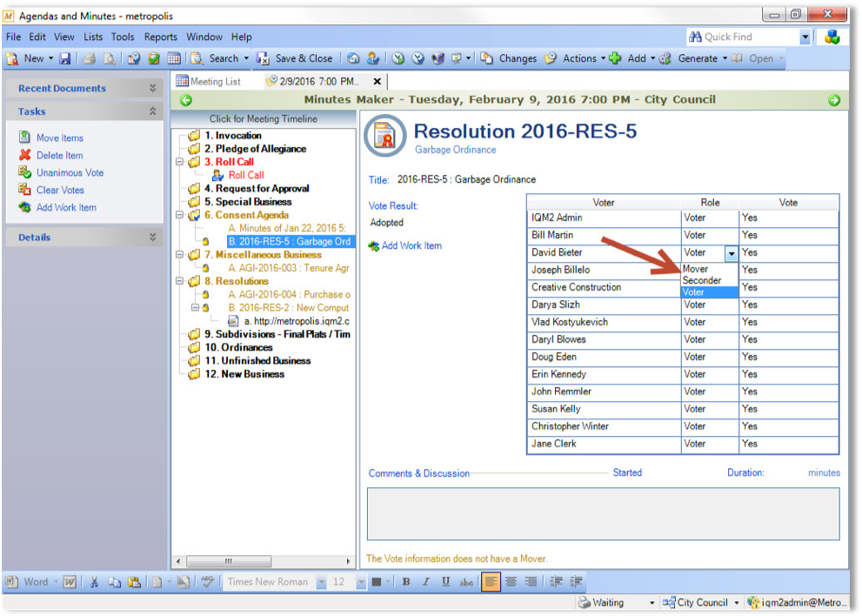Click Add Work Item in Tasks panel
This screenshot has height=616, width=862.
[66, 208]
